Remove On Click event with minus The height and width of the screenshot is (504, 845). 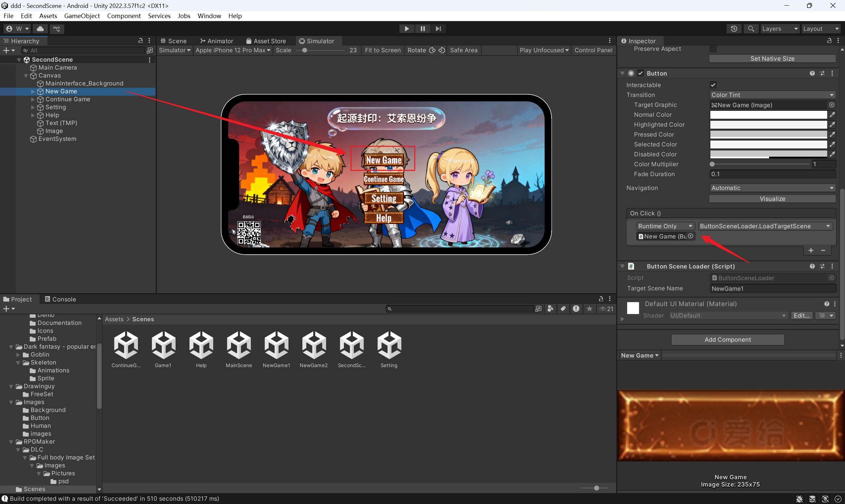click(x=823, y=250)
